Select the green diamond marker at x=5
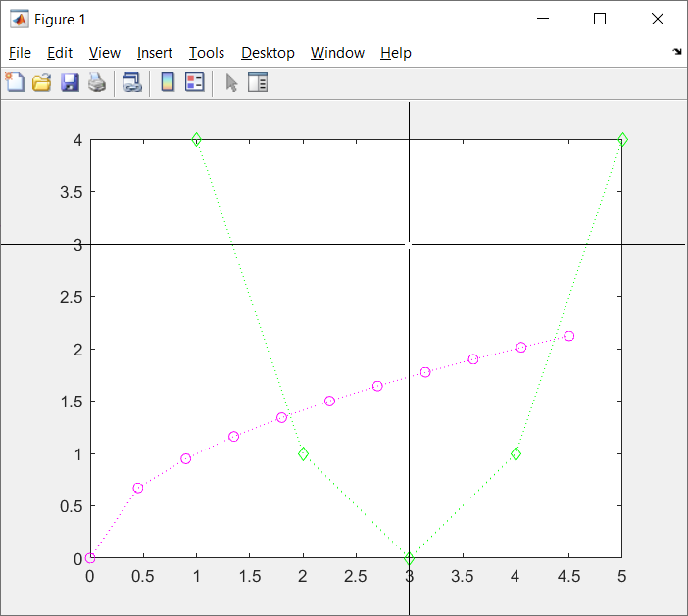Viewport: 688px width, 616px height. (x=622, y=140)
